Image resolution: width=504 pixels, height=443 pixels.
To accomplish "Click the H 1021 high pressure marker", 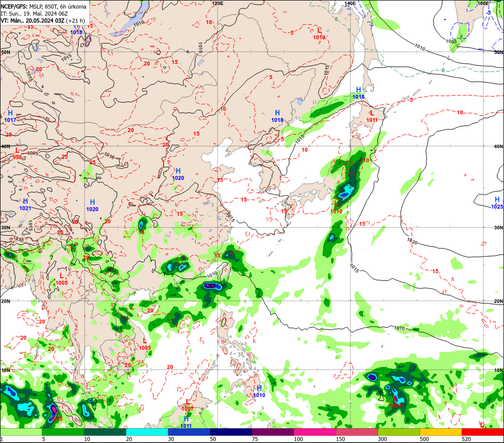I will point(25,205).
